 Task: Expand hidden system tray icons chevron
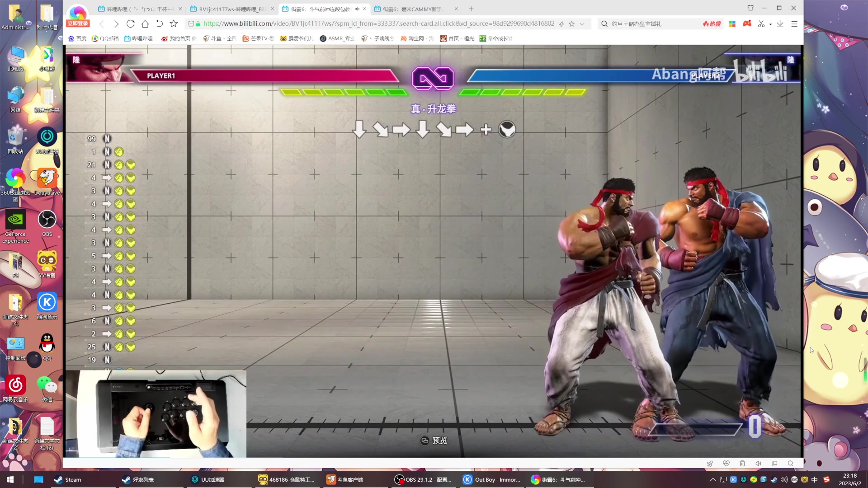713,479
